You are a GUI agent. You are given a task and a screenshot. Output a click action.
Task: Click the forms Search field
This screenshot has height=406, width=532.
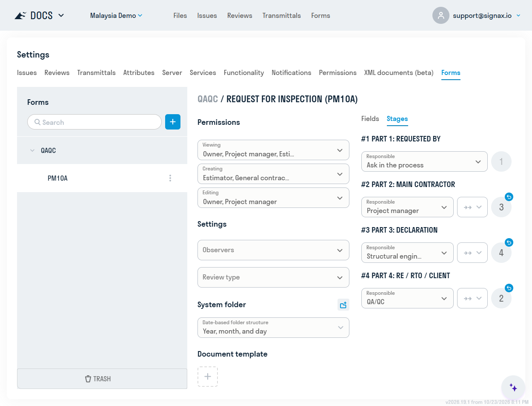(94, 122)
